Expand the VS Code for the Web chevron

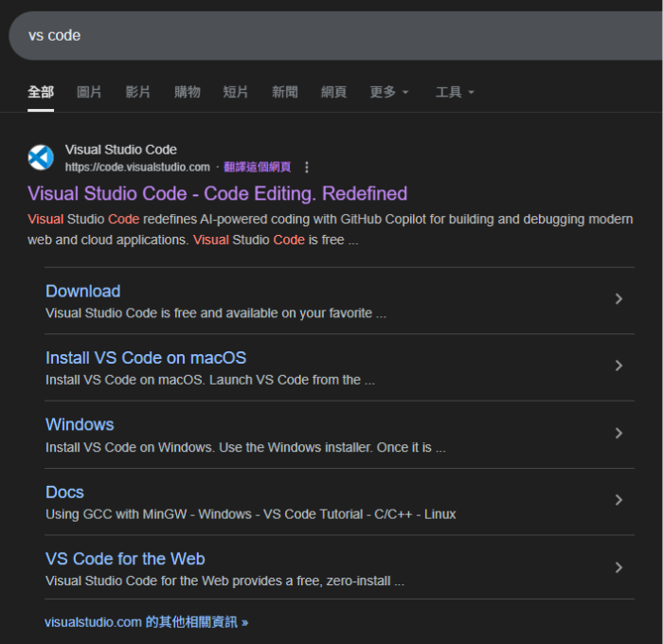pos(618,567)
